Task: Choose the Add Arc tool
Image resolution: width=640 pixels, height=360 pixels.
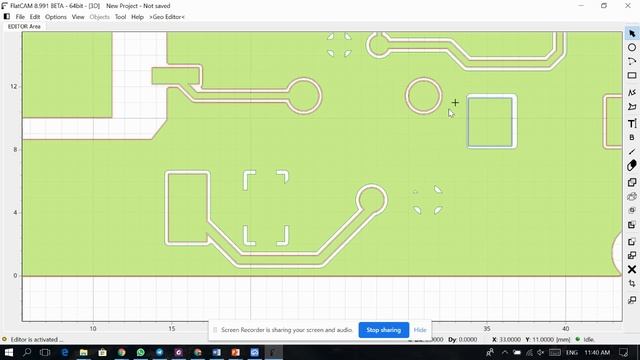Action: pos(632,62)
